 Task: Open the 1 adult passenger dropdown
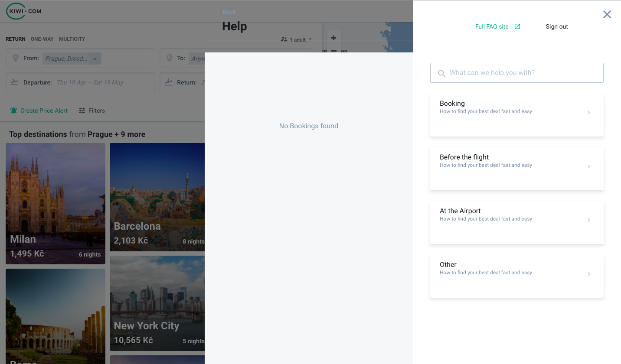point(297,39)
